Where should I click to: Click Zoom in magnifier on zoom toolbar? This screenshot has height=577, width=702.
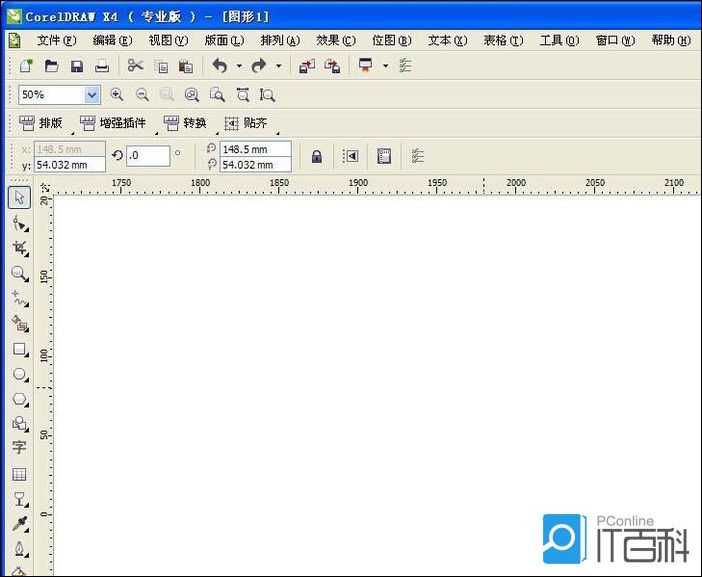pyautogui.click(x=117, y=94)
